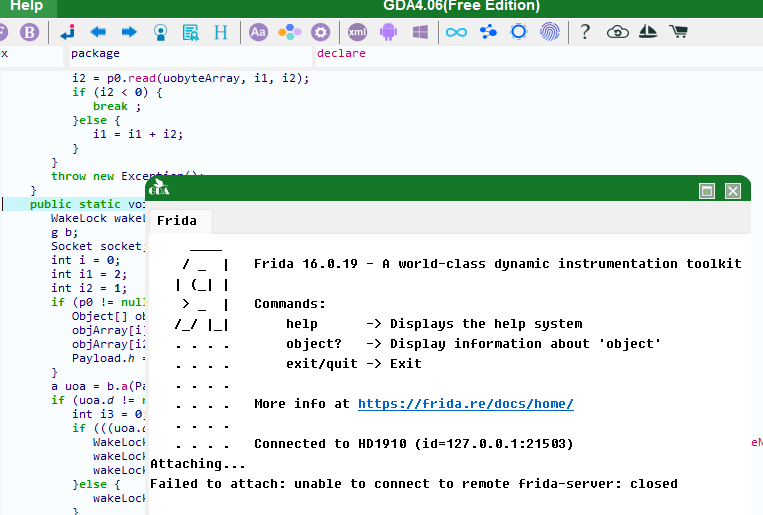This screenshot has width=763, height=515.
Task: Click the blue ring circle icon
Action: 519,32
